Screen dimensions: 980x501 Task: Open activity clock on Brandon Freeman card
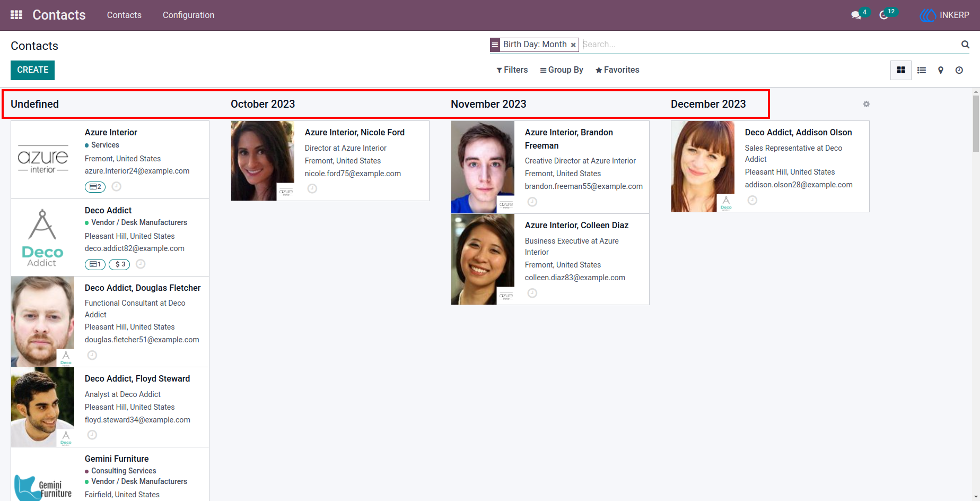[x=532, y=202]
